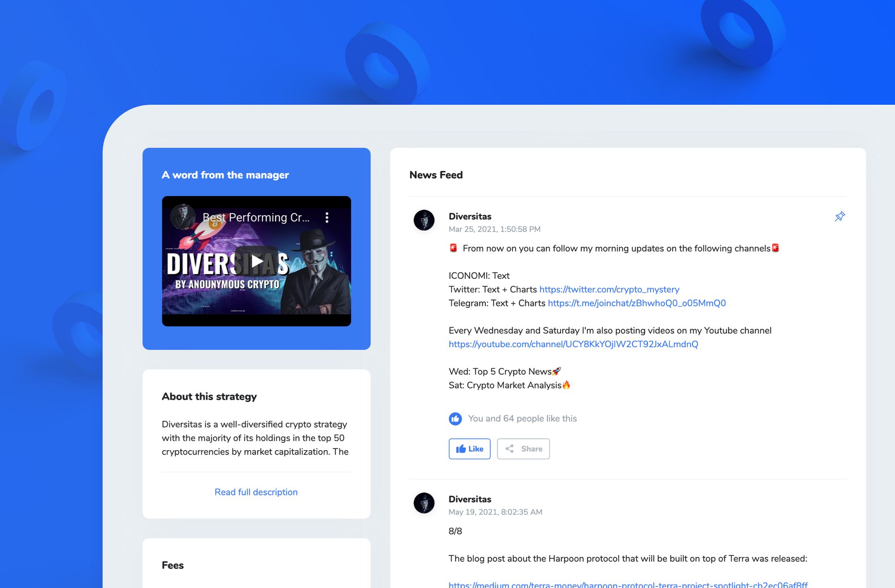Open the twitter.com/crypto_mystery link
Image resolution: width=895 pixels, height=588 pixels.
609,290
